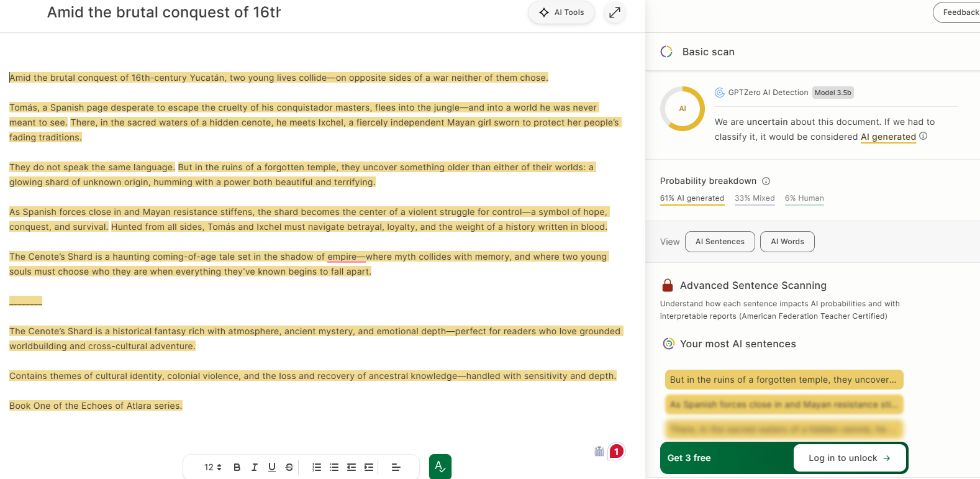Click the blurred 'As Spanish forces close in' sentence

pos(784,404)
